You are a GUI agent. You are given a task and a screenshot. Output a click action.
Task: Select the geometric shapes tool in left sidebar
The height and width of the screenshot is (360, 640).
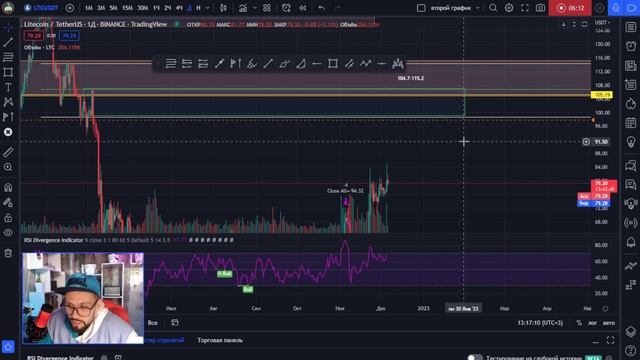(8, 72)
